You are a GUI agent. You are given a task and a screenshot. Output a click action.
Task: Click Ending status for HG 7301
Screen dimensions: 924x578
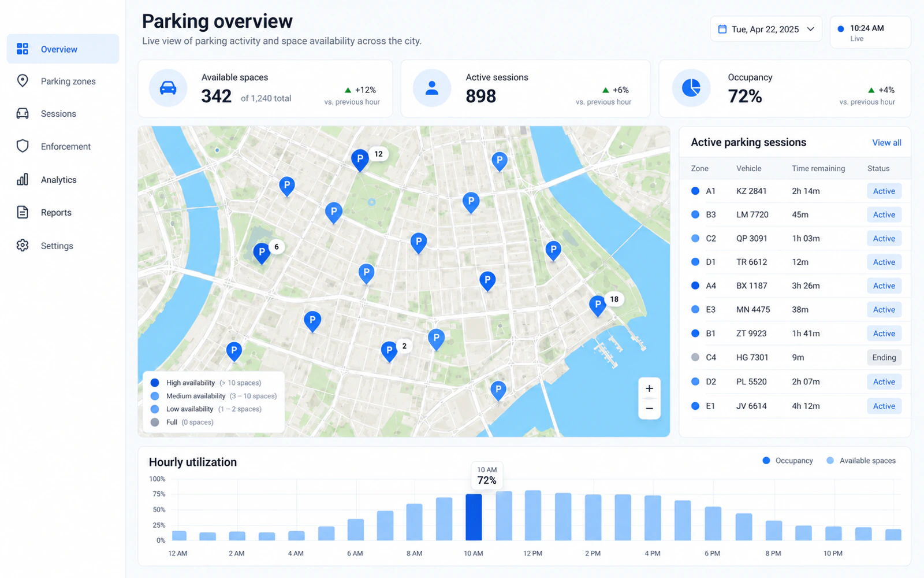884,357
